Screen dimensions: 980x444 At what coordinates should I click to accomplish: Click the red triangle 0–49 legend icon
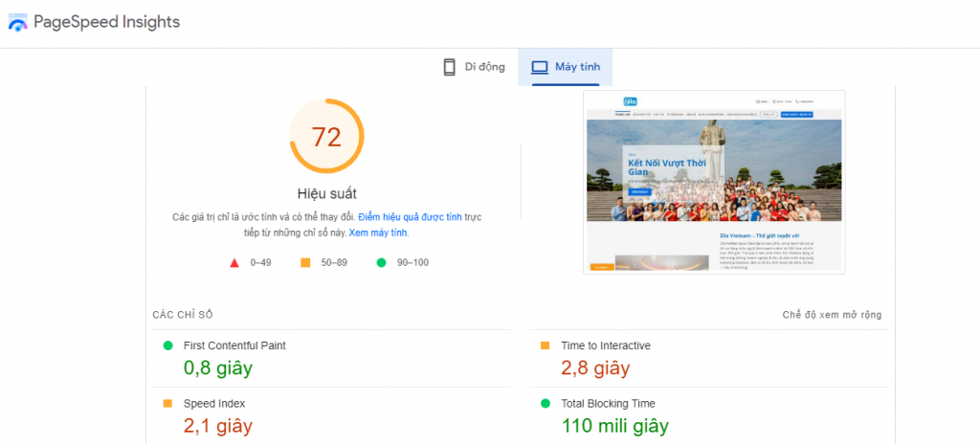(x=234, y=262)
